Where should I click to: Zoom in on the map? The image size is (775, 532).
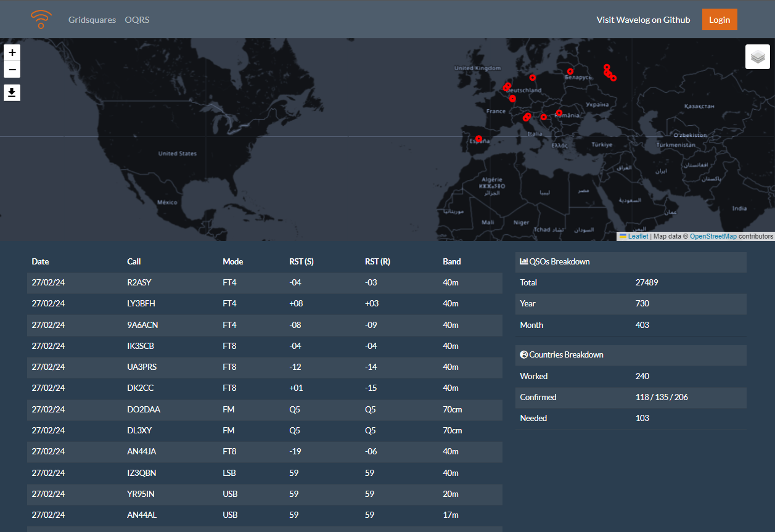pos(12,52)
